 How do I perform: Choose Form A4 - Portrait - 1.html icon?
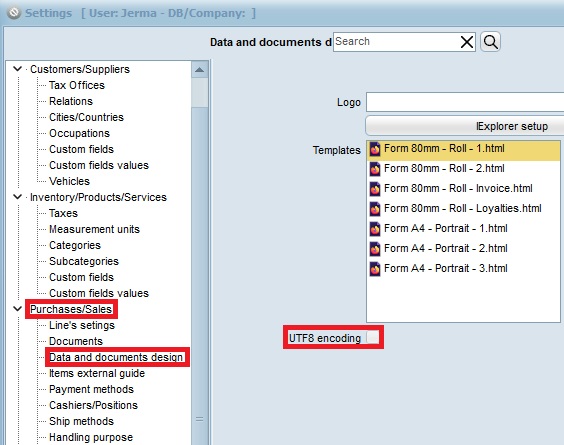point(375,228)
